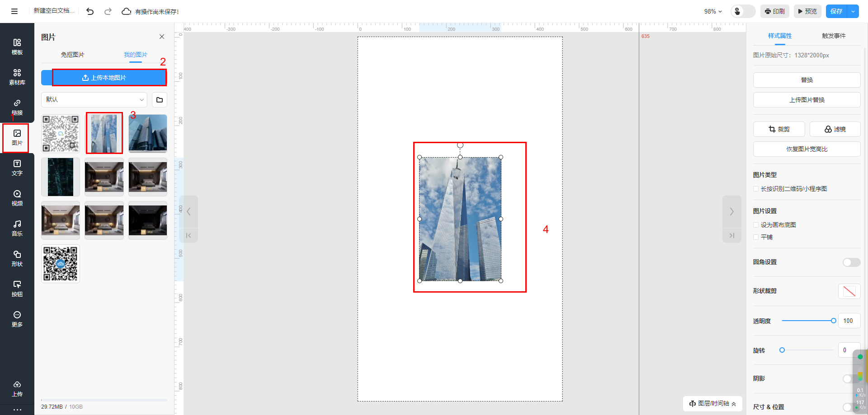The image size is (868, 415).
Task: Open the 音乐 music panel icon
Action: tap(17, 228)
